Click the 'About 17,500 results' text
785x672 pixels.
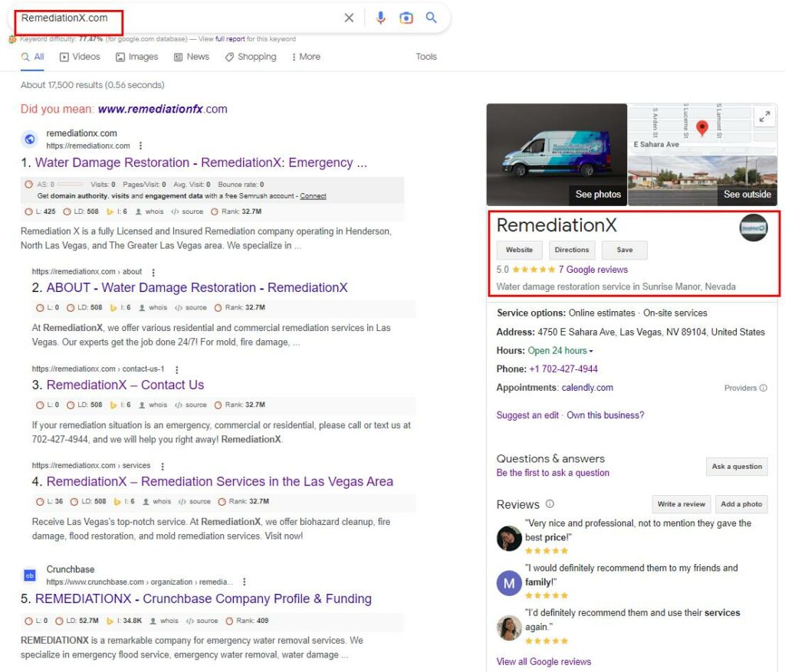(92, 85)
